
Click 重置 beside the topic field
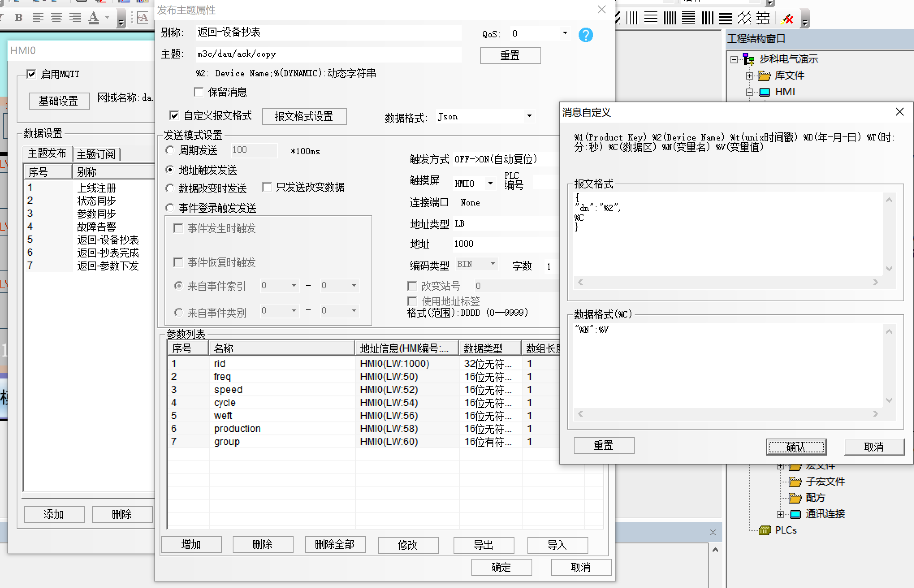(x=510, y=55)
